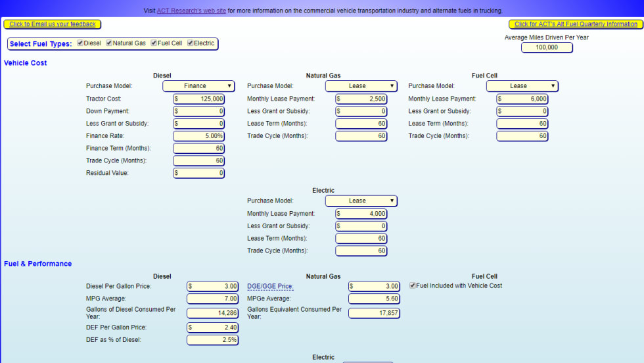This screenshot has height=363, width=644.
Task: Click the Fuel Cell Lease Term field
Action: click(522, 124)
